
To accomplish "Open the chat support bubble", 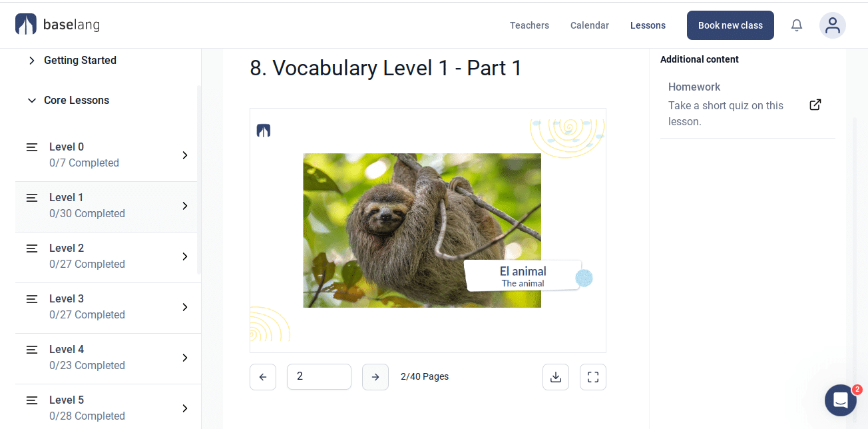I will click(x=841, y=400).
